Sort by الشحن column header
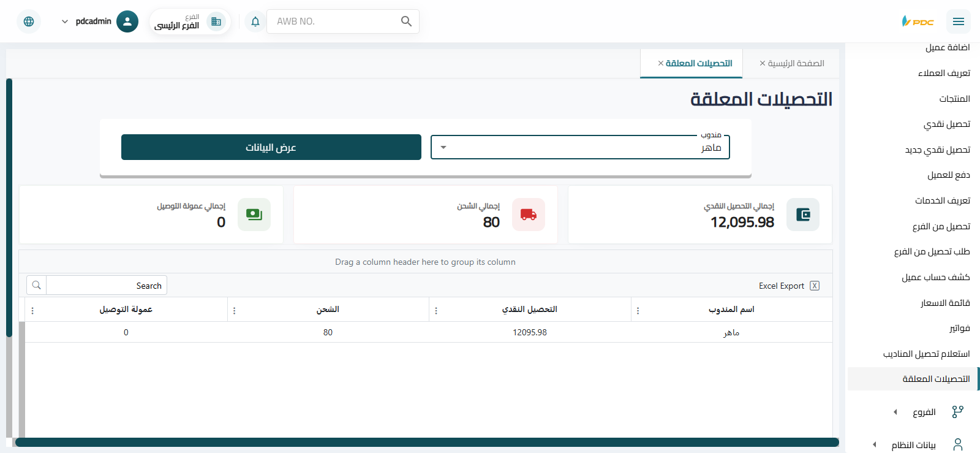The image size is (980, 453). pos(328,310)
